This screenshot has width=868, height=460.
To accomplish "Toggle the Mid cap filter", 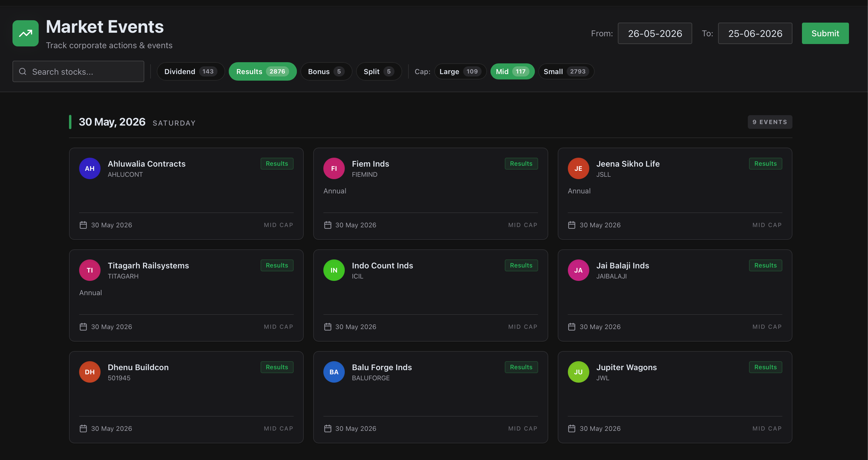I will (x=513, y=71).
